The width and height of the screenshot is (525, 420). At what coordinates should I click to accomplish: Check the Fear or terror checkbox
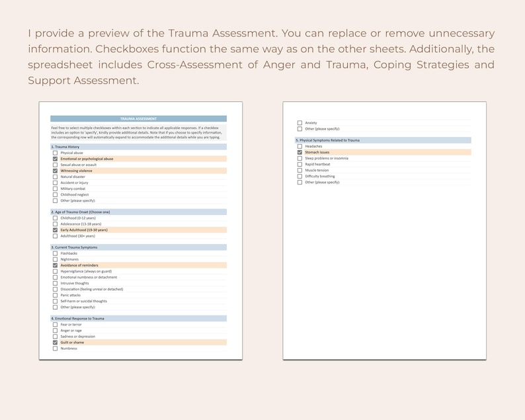tap(56, 325)
